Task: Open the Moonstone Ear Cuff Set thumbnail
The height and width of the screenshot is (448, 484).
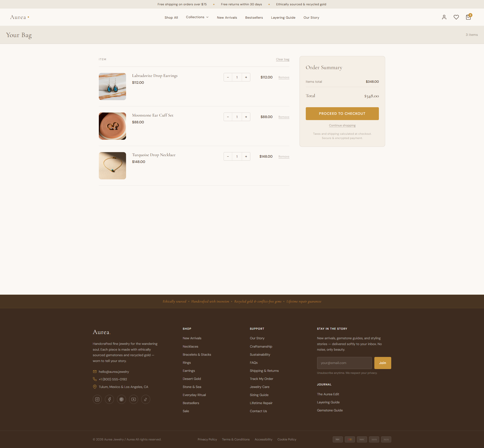Action: tap(112, 126)
